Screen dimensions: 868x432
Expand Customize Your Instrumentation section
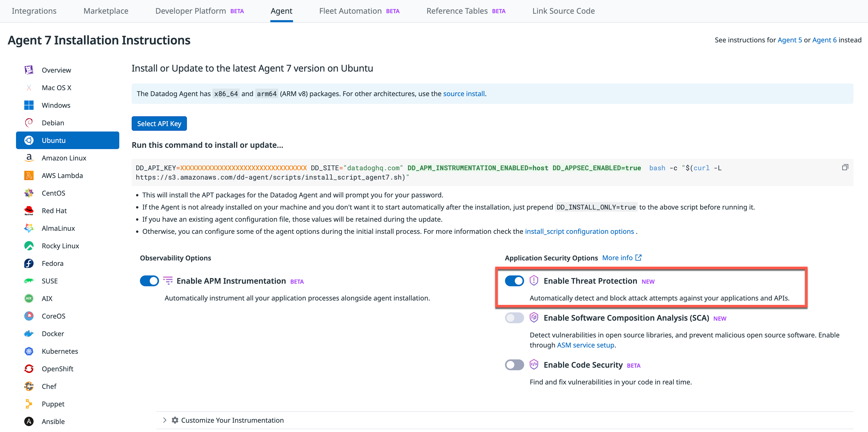click(x=165, y=420)
